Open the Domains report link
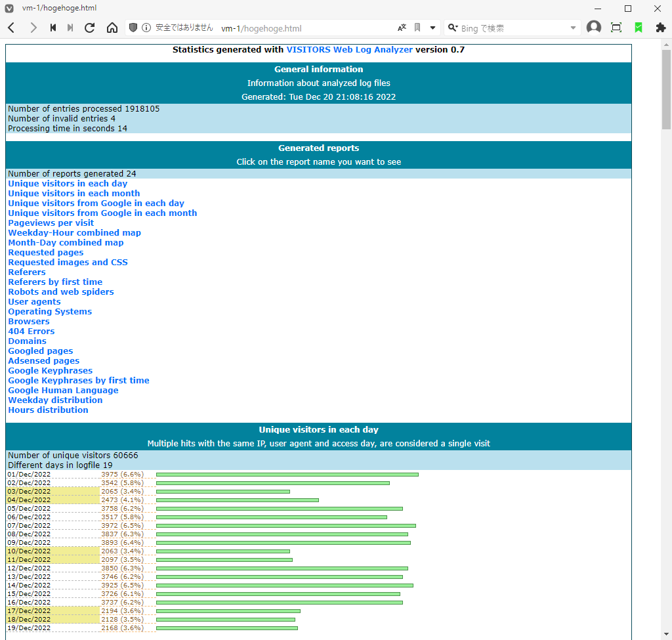672x640 pixels. click(27, 341)
